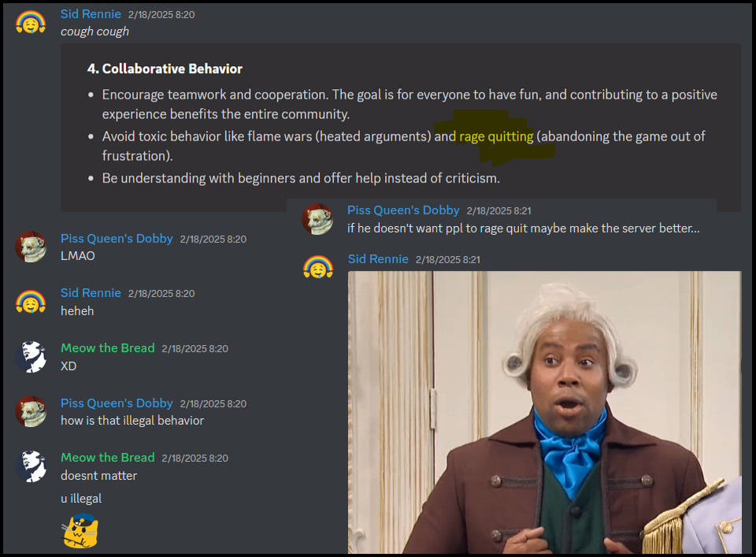The width and height of the screenshot is (756, 557).
Task: Open the '4. Collaborative Behavior' rules screenshot
Action: click(401, 128)
